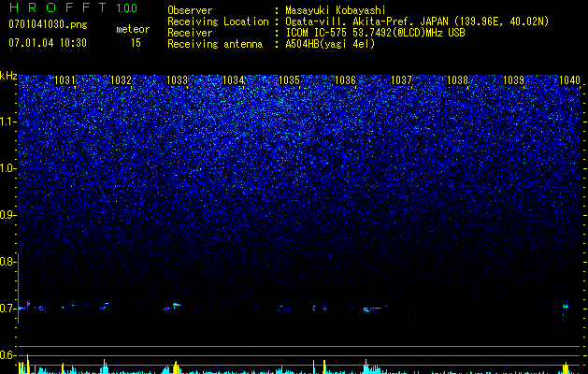Click the meteor label
The image size is (588, 374).
(133, 29)
